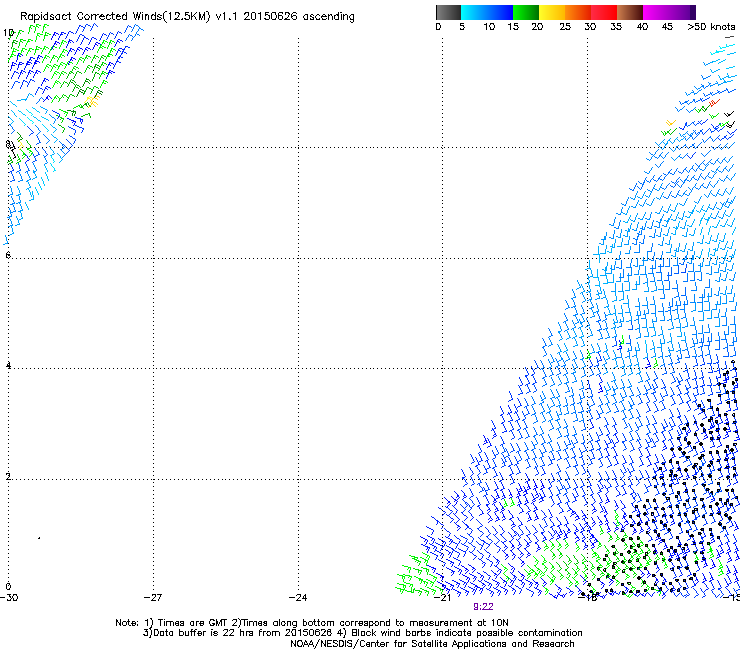Click the '25' legend scale label
Screen dimensions: 740x650
[565, 27]
